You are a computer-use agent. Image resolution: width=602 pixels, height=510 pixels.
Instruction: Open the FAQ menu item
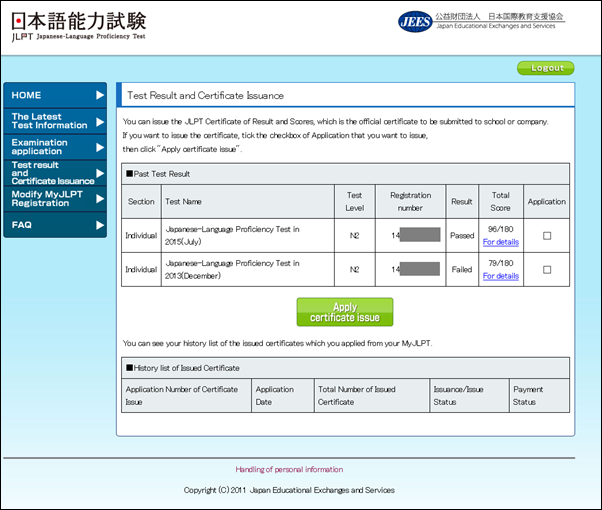[55, 225]
